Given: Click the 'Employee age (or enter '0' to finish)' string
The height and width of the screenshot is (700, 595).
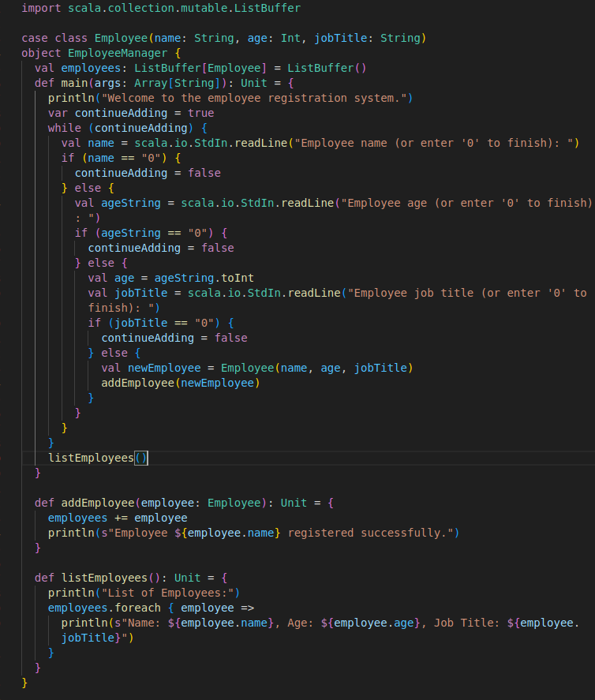Looking at the screenshot, I should (466, 203).
